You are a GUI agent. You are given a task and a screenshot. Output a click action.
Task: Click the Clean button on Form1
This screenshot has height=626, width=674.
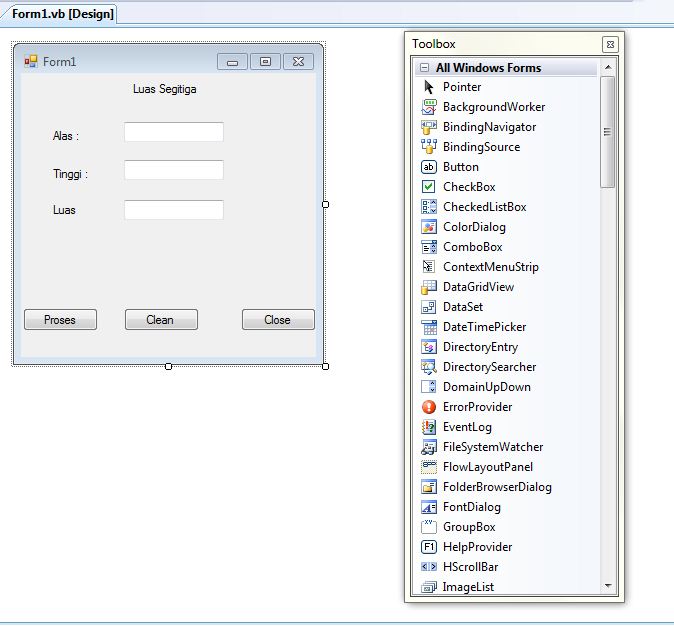(161, 320)
